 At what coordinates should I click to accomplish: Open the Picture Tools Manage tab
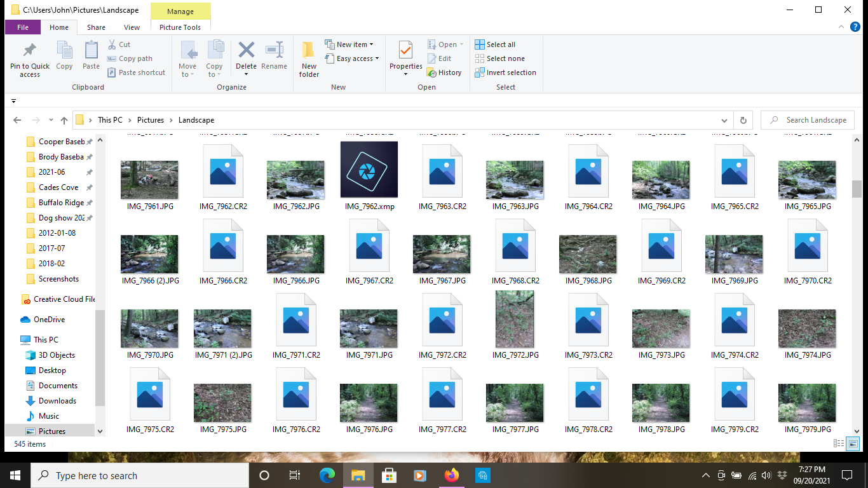pyautogui.click(x=180, y=11)
